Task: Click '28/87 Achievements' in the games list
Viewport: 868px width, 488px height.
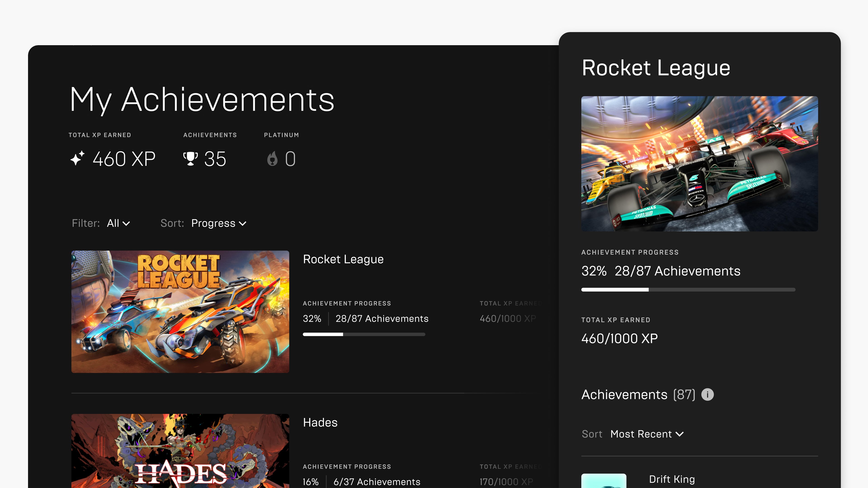Action: (382, 319)
